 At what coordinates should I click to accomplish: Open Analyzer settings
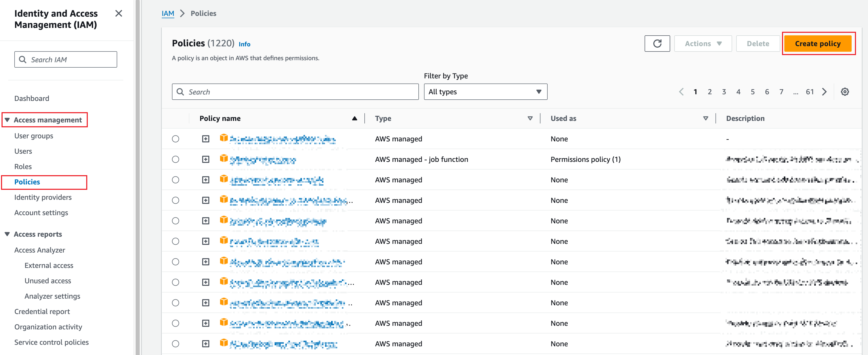pos(52,296)
